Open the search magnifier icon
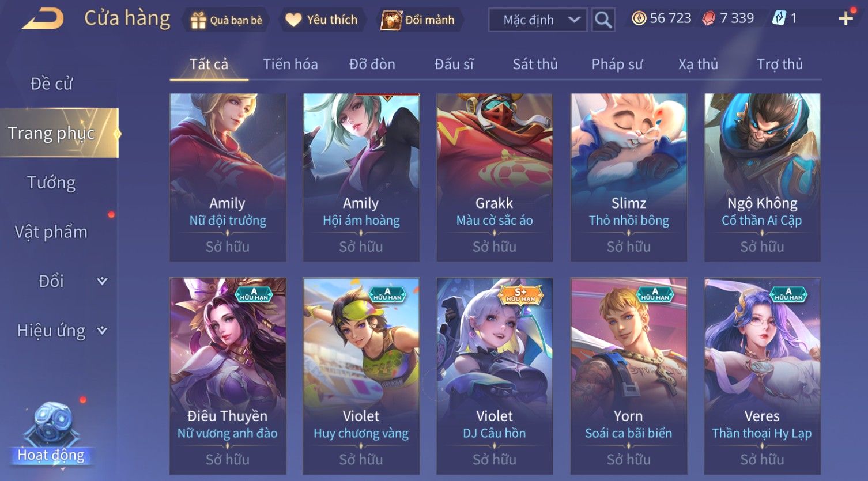Viewport: 868px width, 481px height. point(603,20)
